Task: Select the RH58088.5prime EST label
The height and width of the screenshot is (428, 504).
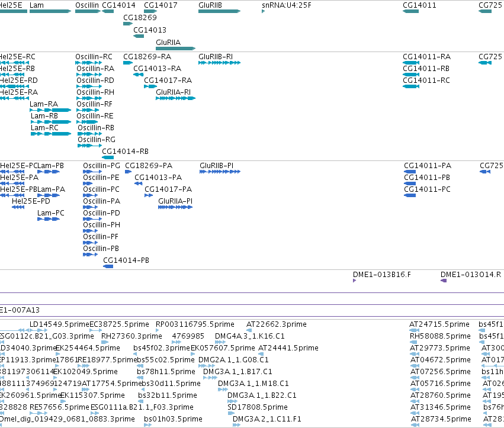Action: [x=440, y=336]
